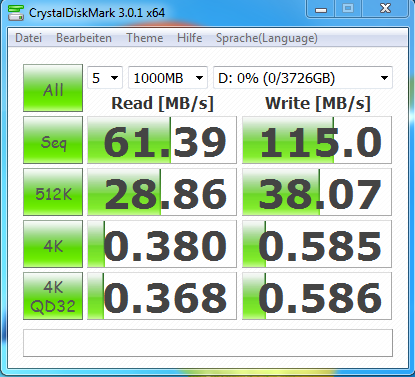This screenshot has width=415, height=377.
Task: Click the 4K QD32 read result 0.368
Action: point(162,296)
